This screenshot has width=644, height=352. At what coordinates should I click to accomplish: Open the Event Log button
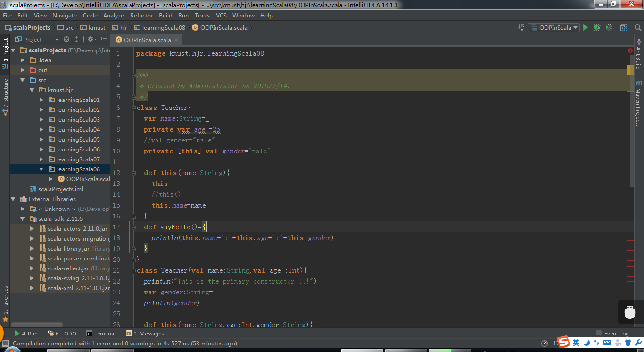point(612,333)
